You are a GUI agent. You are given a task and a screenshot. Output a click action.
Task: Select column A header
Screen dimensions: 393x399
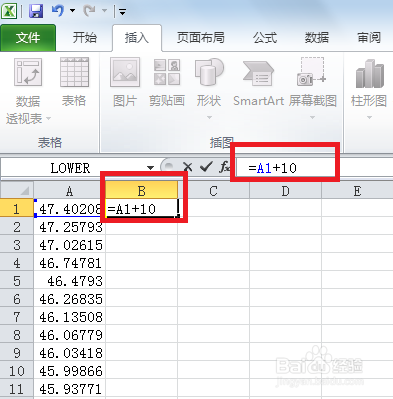[69, 191]
